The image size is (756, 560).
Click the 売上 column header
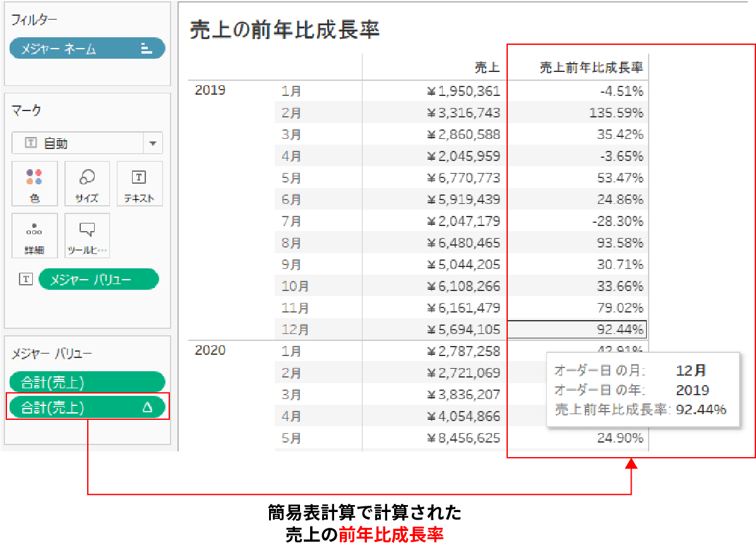click(x=486, y=68)
